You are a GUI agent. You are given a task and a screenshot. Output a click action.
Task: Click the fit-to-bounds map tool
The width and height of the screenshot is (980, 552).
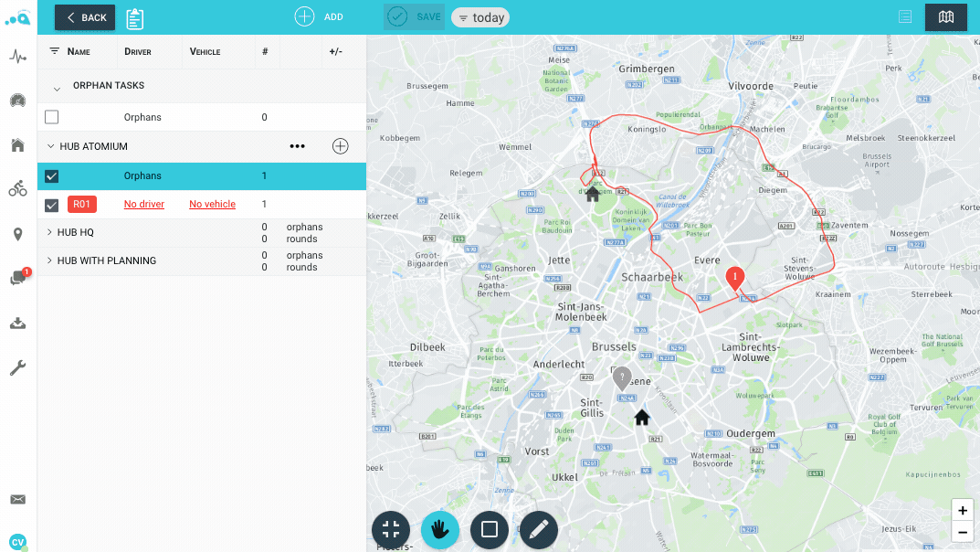[391, 529]
